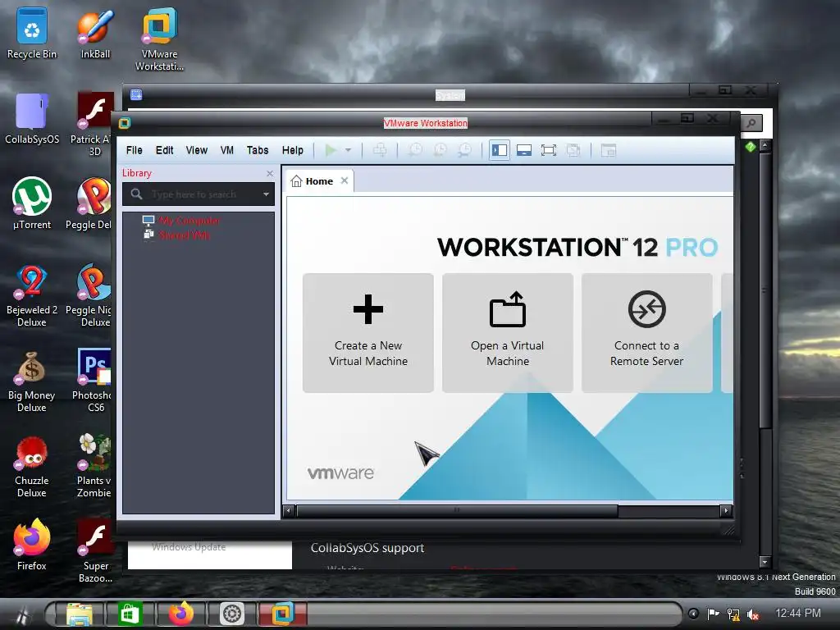Open Peggle Nights Deluxe desktop shortcut
This screenshot has width=840, height=630.
pos(90,295)
